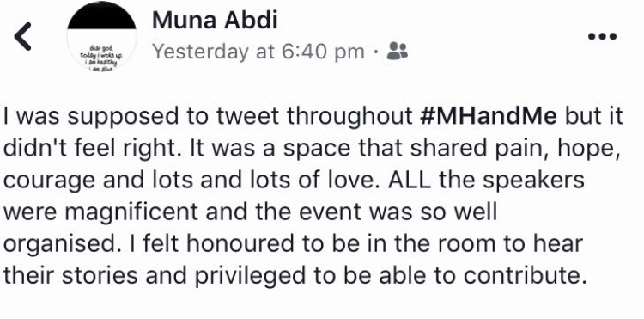The width and height of the screenshot is (644, 319).
Task: Click the word 'tweet' in the first line
Action: (248, 117)
